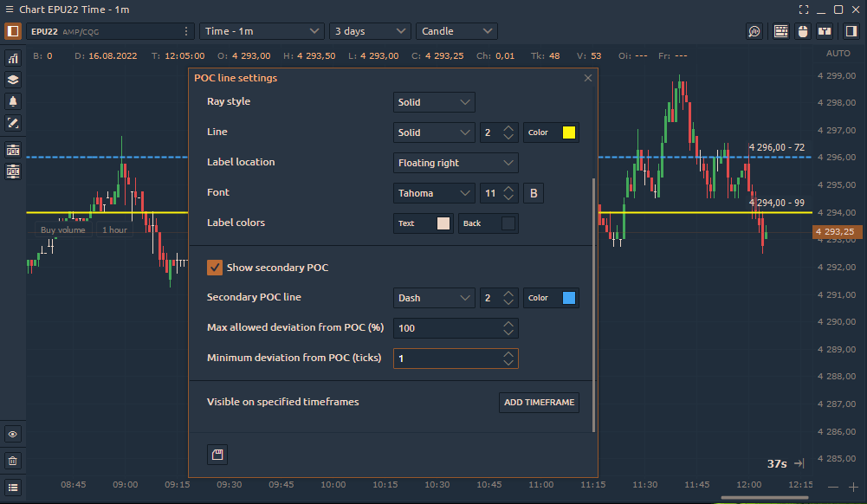Increase the Line width value
The height and width of the screenshot is (504, 867).
[x=508, y=128]
